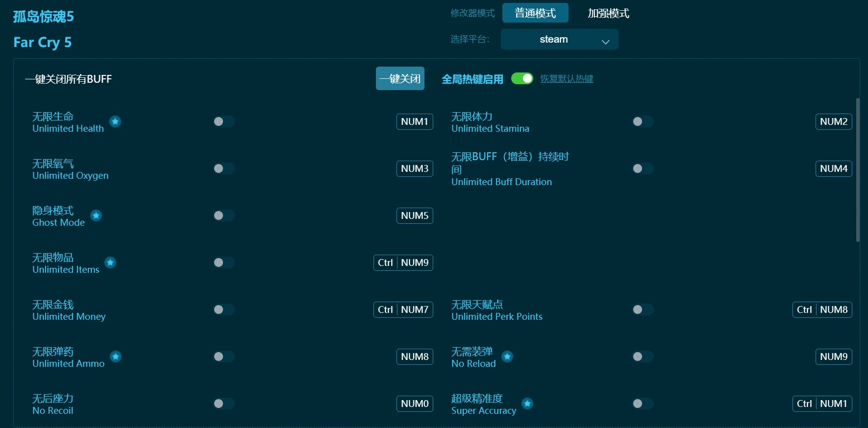This screenshot has width=868, height=428.
Task: Click the Unlimited Oxygen label
Action: 70,169
